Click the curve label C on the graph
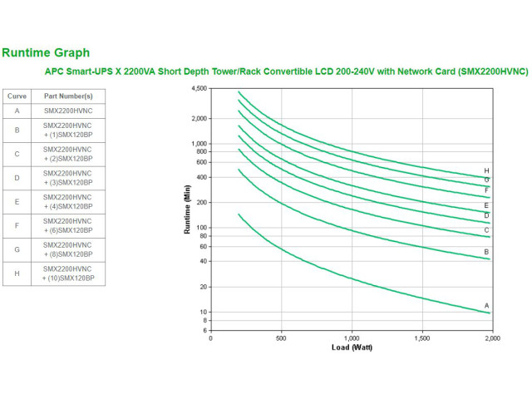This screenshot has width=532, height=399. tap(486, 230)
